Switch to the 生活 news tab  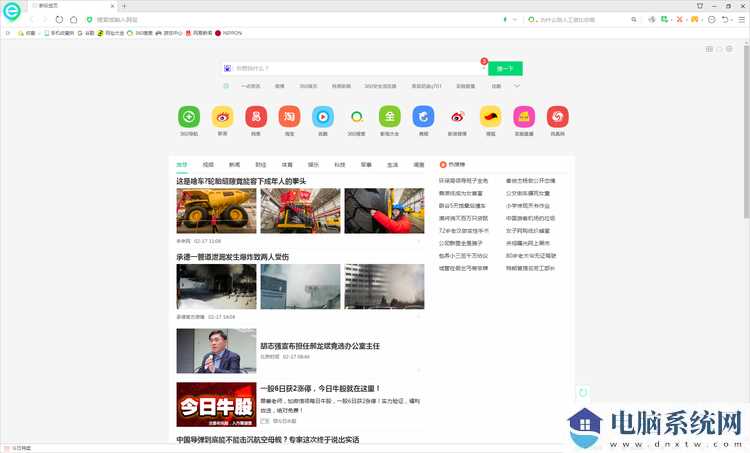click(392, 165)
